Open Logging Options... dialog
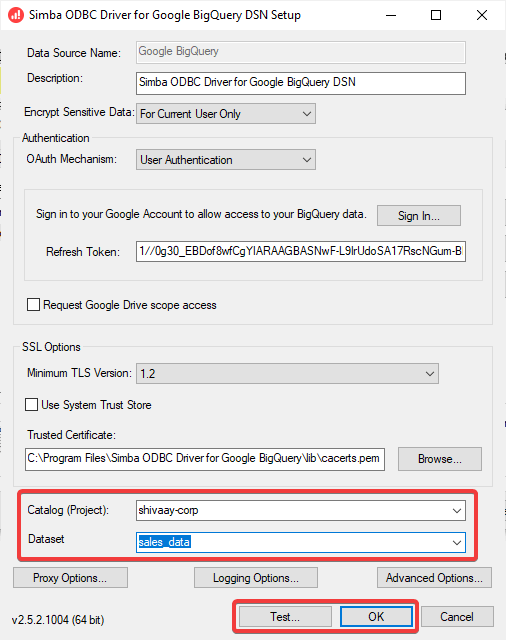 (x=256, y=578)
